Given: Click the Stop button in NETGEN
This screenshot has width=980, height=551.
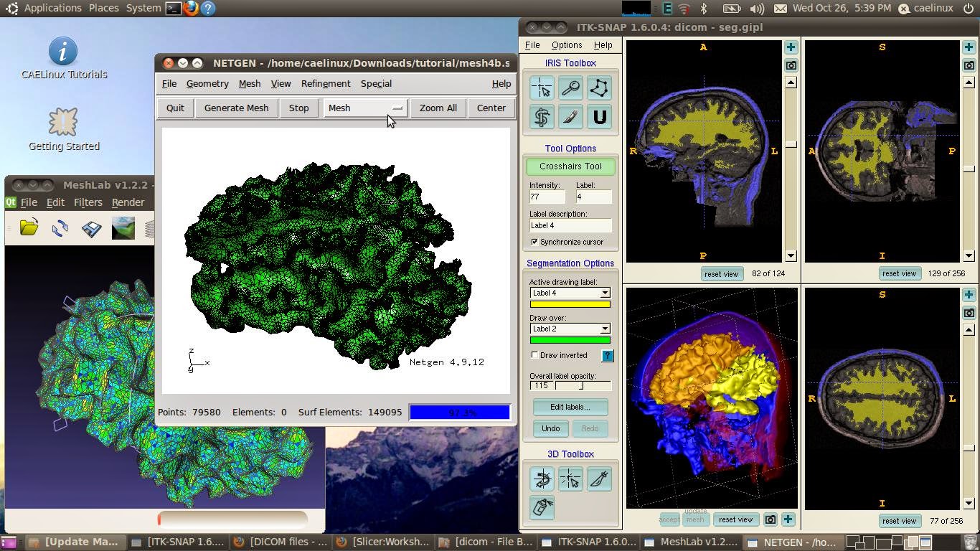Looking at the screenshot, I should coord(298,108).
